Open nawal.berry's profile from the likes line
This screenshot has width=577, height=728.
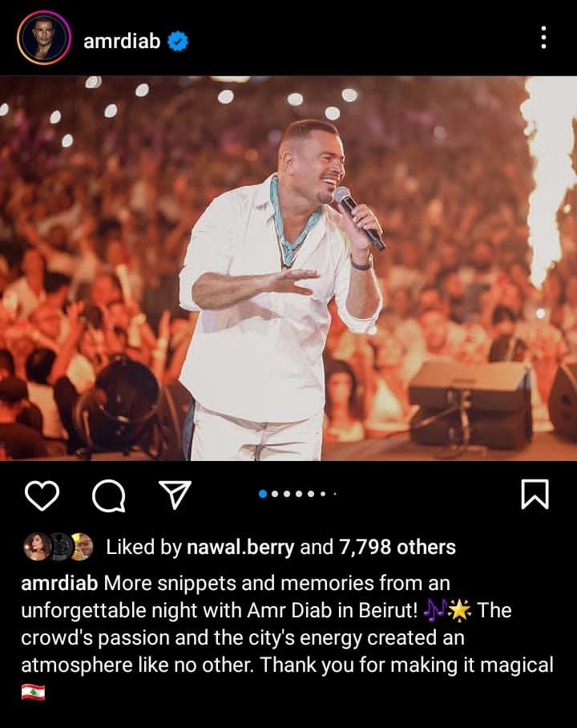240,548
